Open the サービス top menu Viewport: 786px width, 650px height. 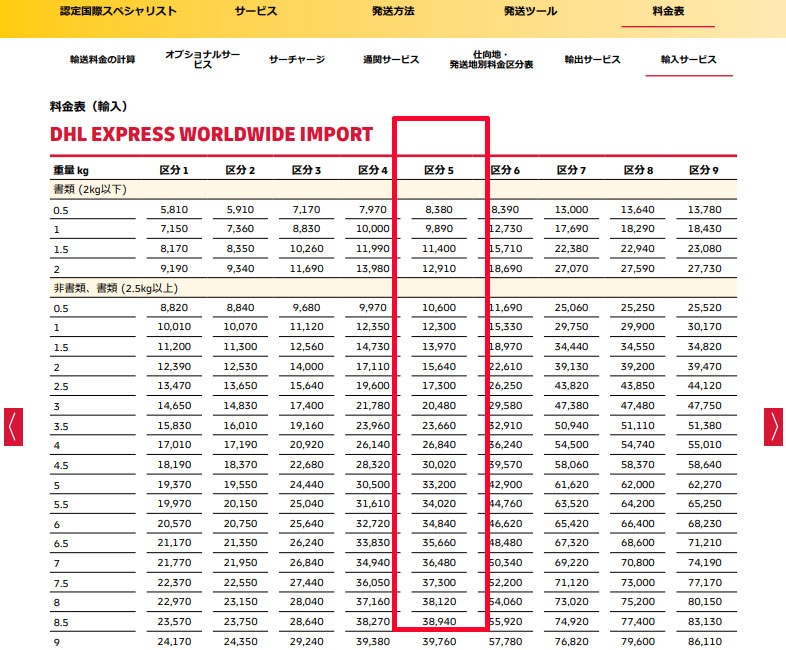256,12
